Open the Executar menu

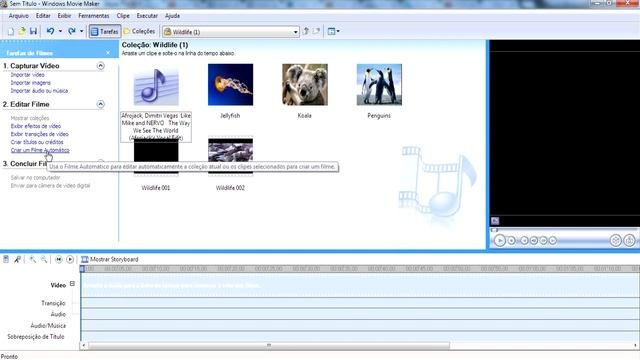pos(147,16)
